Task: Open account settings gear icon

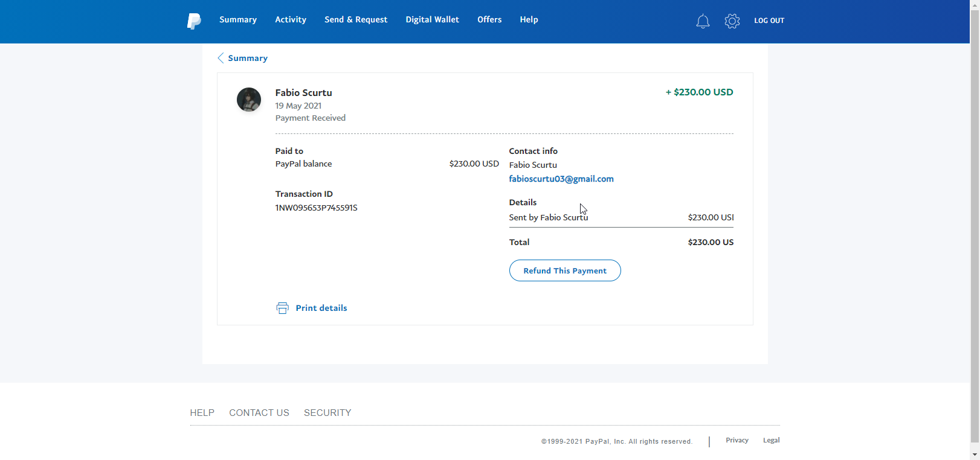Action: tap(732, 21)
